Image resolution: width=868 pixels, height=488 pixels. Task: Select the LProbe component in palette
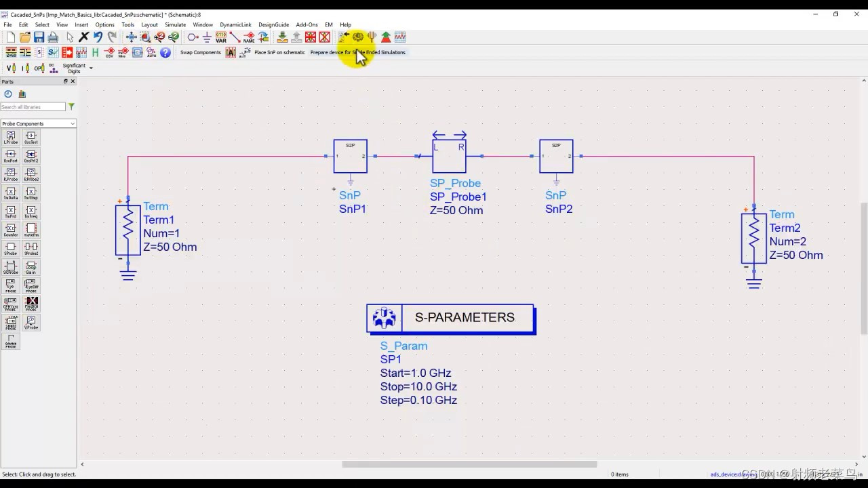11,138
